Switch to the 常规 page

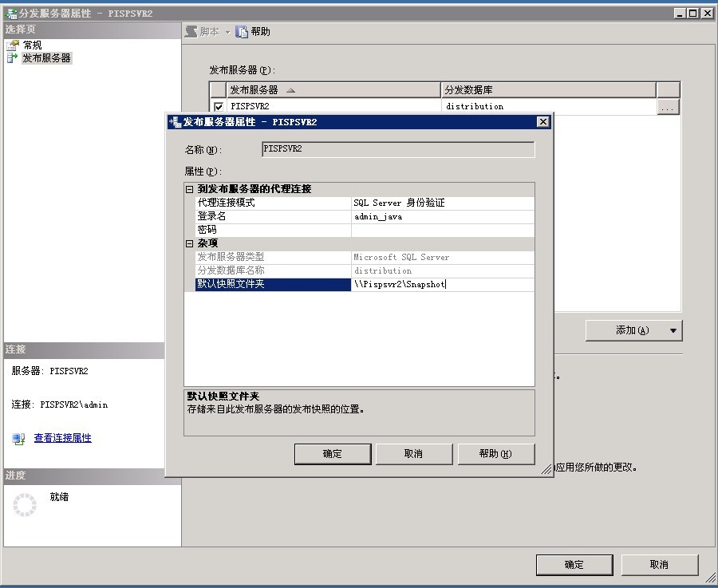point(32,45)
